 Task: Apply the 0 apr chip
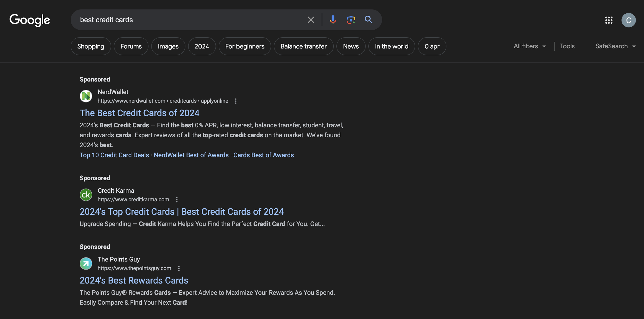coord(432,46)
